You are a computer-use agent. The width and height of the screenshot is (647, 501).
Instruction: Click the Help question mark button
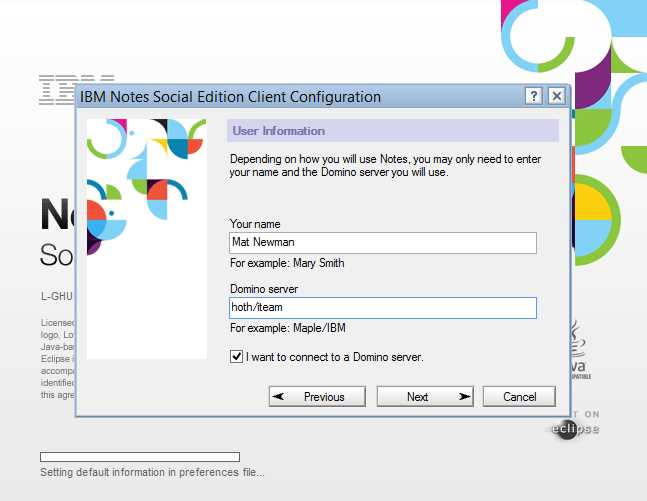[535, 96]
